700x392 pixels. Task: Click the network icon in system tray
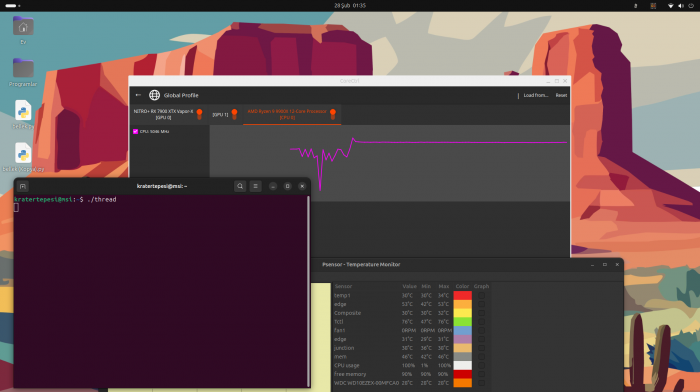tap(671, 6)
